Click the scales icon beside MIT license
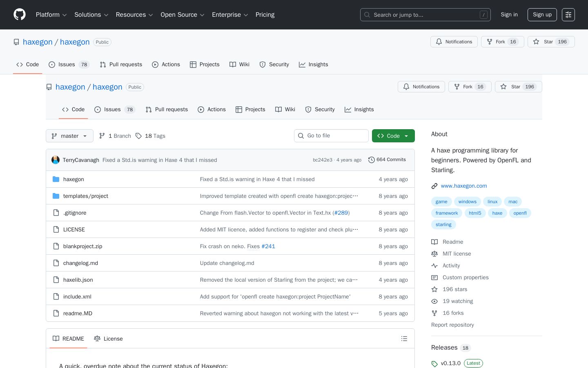This screenshot has height=368, width=588. 434,254
